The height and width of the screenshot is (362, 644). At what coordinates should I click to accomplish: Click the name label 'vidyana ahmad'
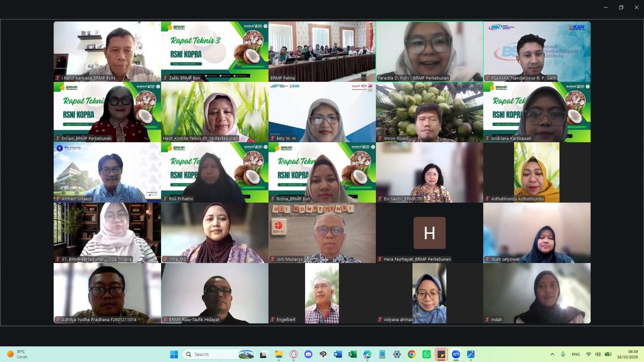pyautogui.click(x=398, y=320)
